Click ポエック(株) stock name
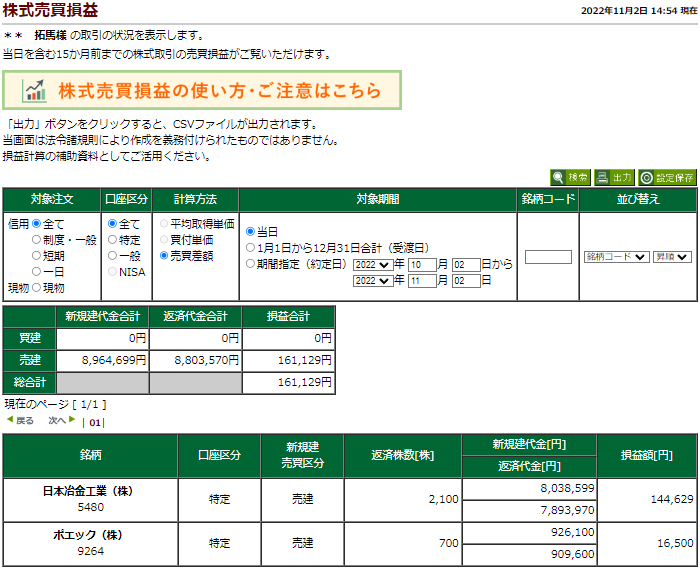The width and height of the screenshot is (700, 570). point(88,535)
